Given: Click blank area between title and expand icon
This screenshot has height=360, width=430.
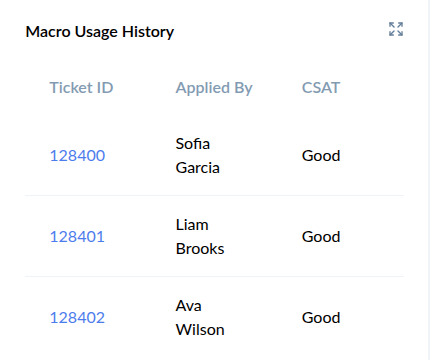Looking at the screenshot, I should (x=281, y=31).
